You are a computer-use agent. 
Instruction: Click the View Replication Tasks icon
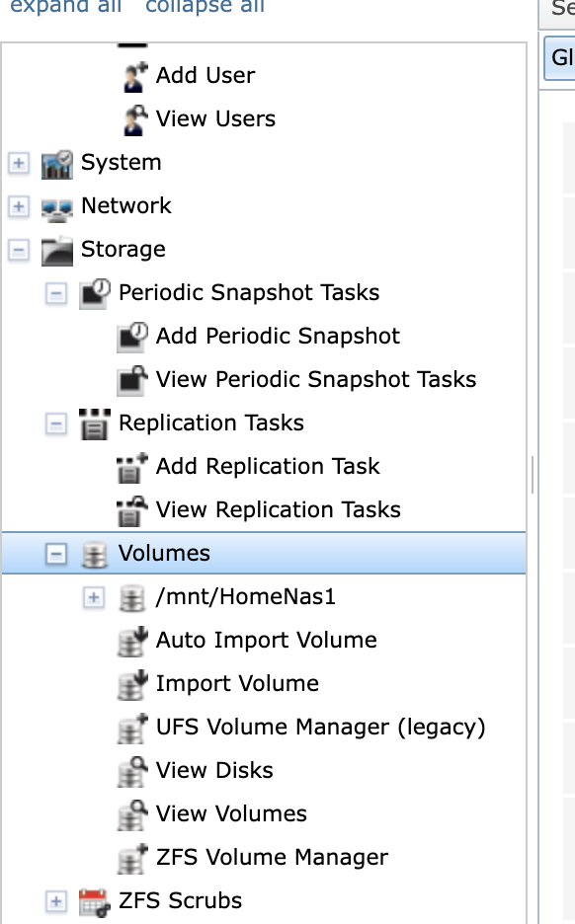(x=132, y=511)
